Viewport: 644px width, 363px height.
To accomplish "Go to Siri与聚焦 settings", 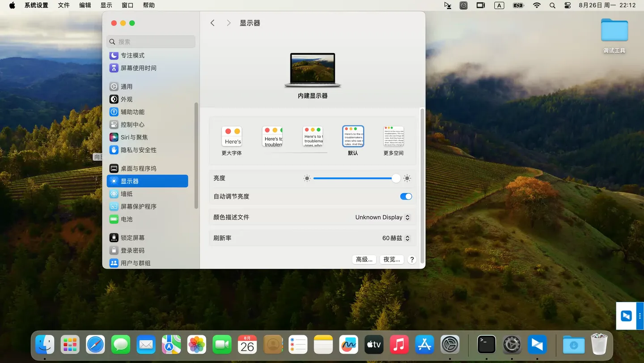I will 134,137.
